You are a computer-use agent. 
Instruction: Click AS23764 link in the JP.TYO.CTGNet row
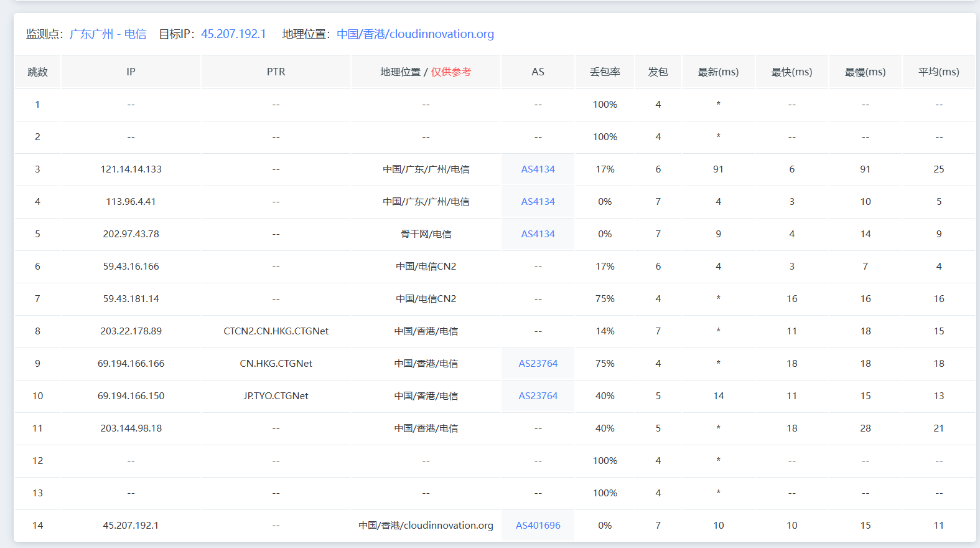tap(538, 396)
